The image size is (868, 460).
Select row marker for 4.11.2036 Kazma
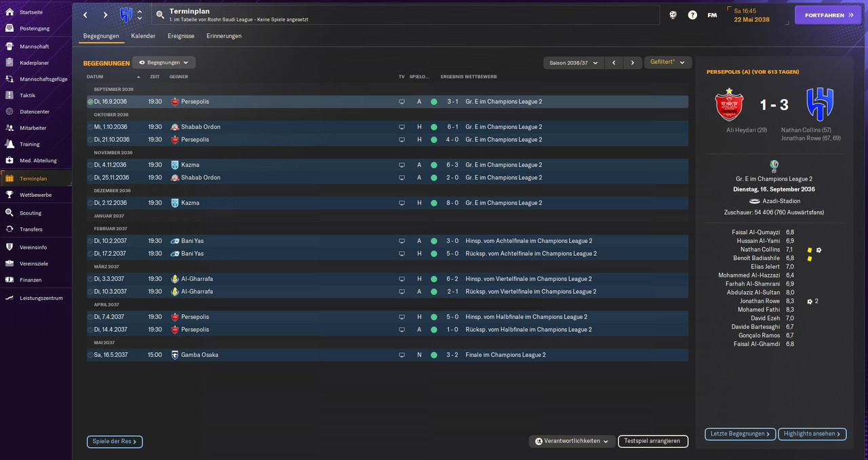pos(90,165)
